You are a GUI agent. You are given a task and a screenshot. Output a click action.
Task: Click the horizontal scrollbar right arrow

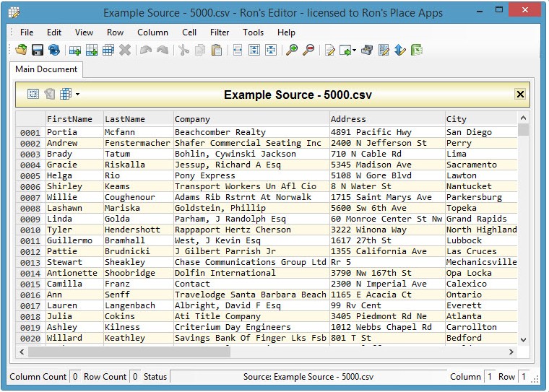point(511,352)
